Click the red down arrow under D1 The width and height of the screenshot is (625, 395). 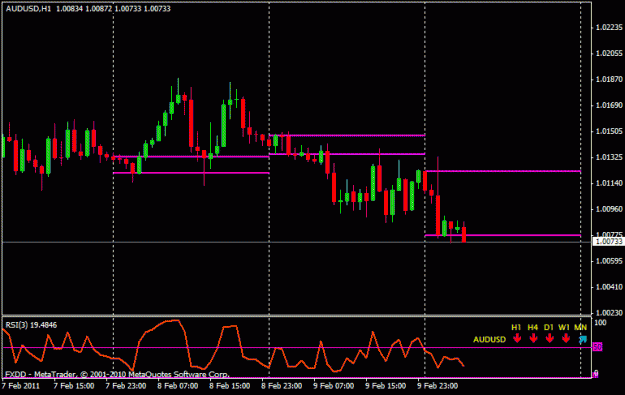(x=550, y=339)
